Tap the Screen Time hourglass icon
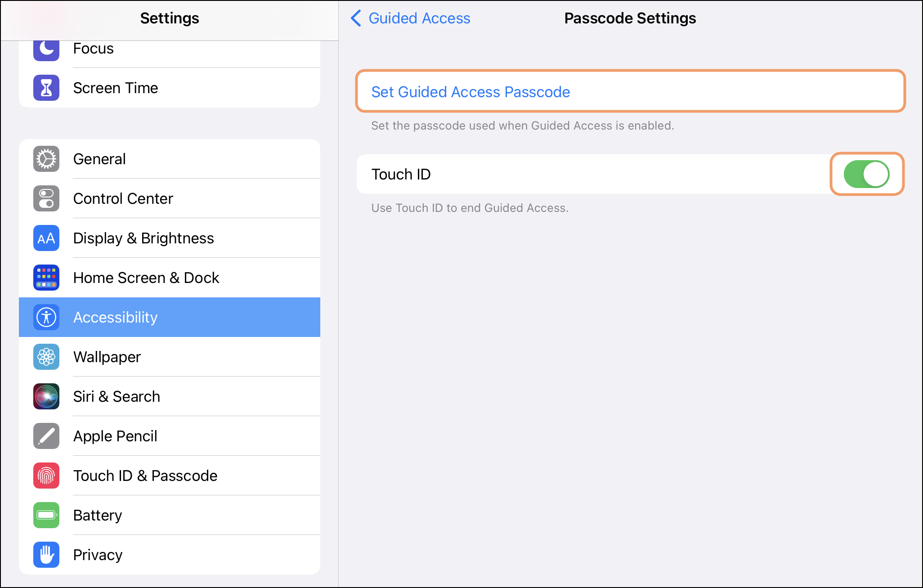This screenshot has width=923, height=588. coord(46,88)
